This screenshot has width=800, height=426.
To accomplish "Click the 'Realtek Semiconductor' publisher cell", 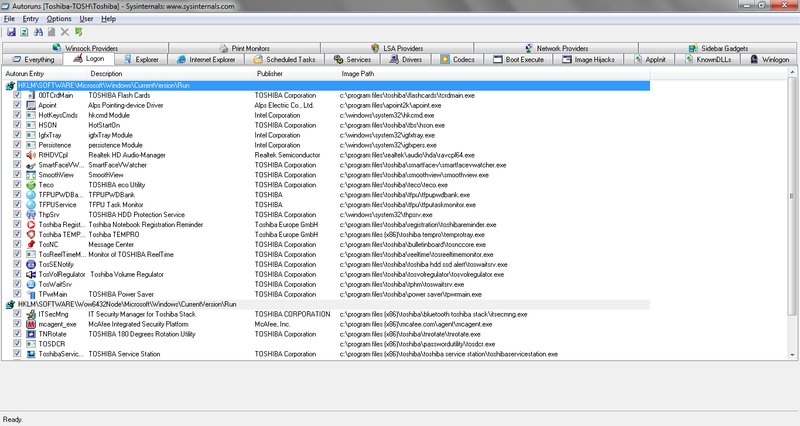I will (287, 155).
